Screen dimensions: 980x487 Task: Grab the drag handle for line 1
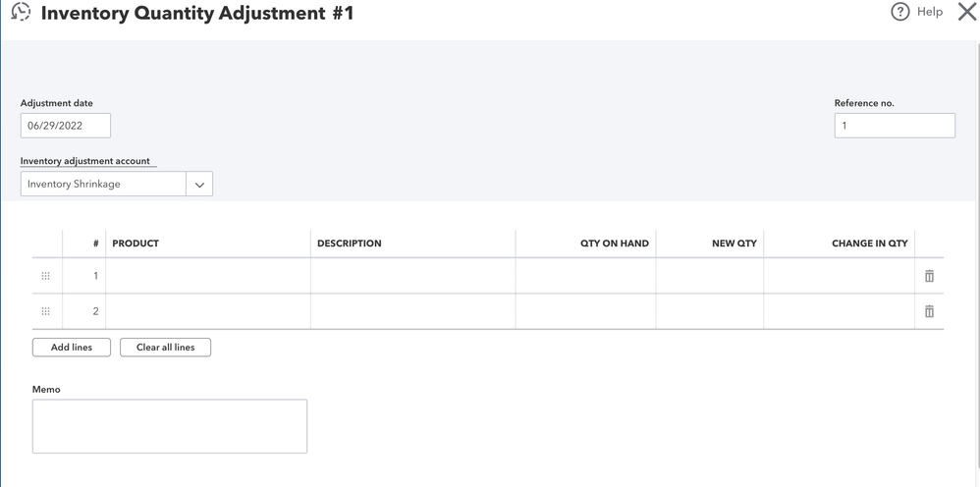[x=45, y=276]
